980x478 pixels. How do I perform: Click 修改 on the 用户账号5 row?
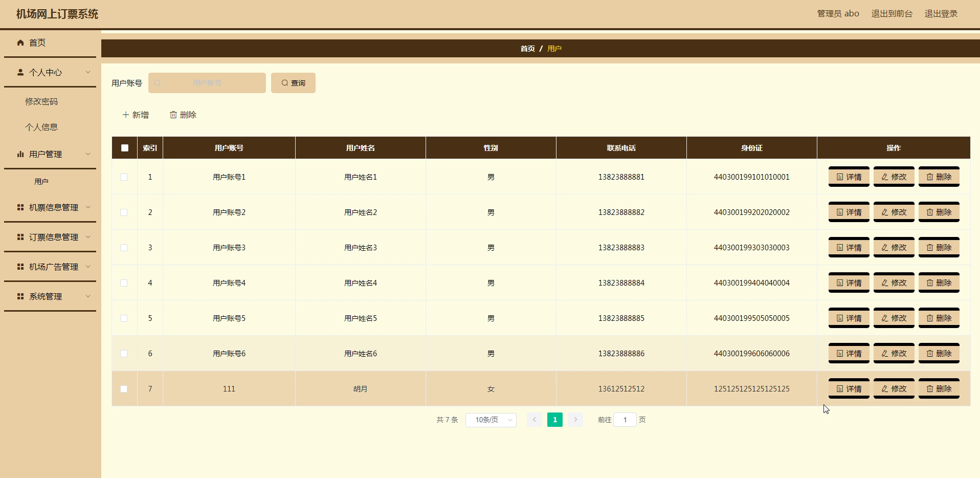coord(894,318)
